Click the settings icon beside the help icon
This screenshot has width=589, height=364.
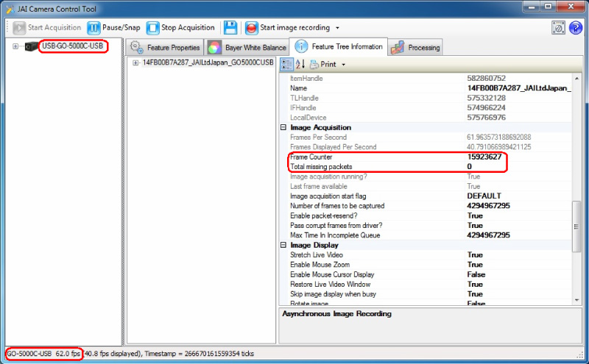[558, 28]
